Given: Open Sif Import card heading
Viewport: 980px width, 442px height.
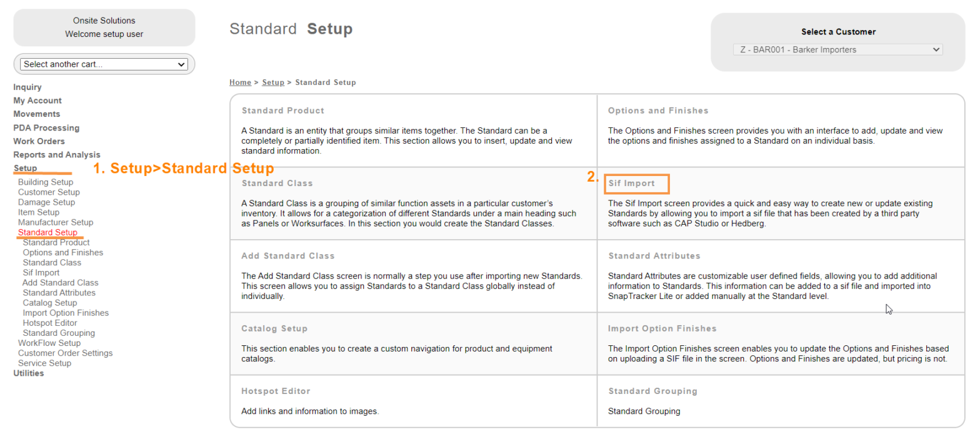Looking at the screenshot, I should 632,184.
